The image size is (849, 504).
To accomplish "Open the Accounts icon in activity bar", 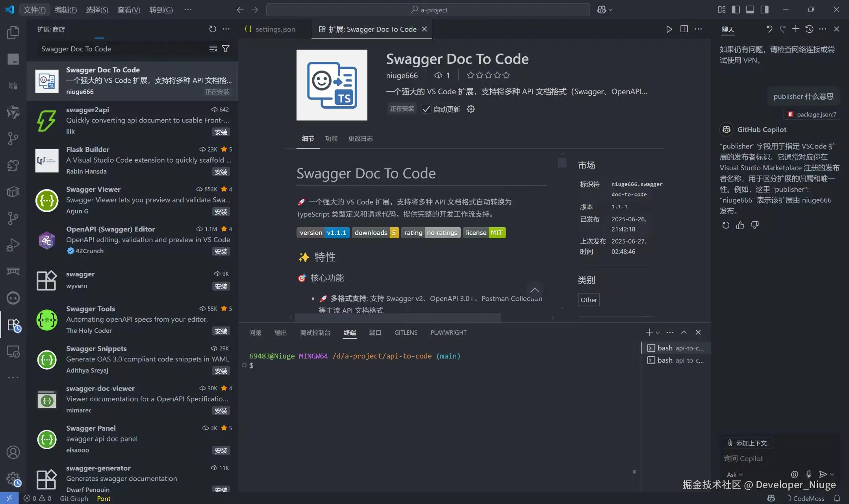I will click(x=13, y=452).
